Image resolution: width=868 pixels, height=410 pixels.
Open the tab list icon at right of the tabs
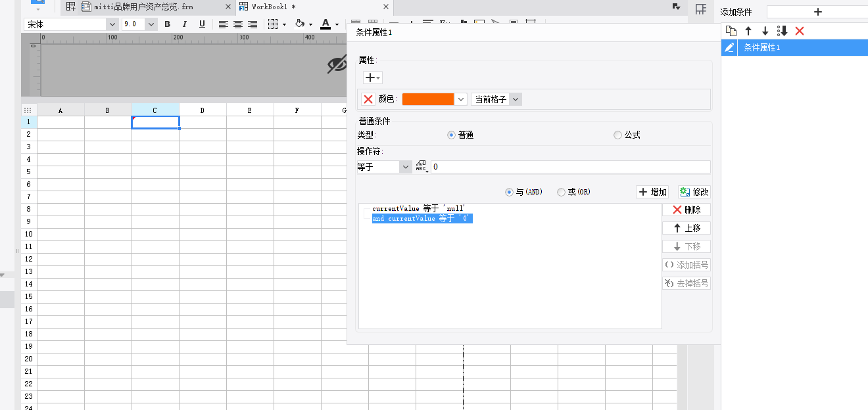pos(676,7)
